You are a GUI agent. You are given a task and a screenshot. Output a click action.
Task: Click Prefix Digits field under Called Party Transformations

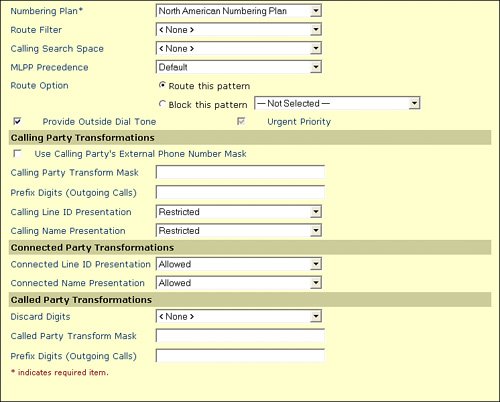click(240, 356)
